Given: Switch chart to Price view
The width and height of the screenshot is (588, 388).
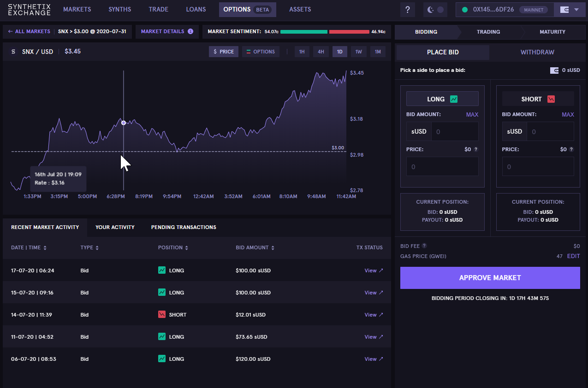Looking at the screenshot, I should (x=224, y=52).
